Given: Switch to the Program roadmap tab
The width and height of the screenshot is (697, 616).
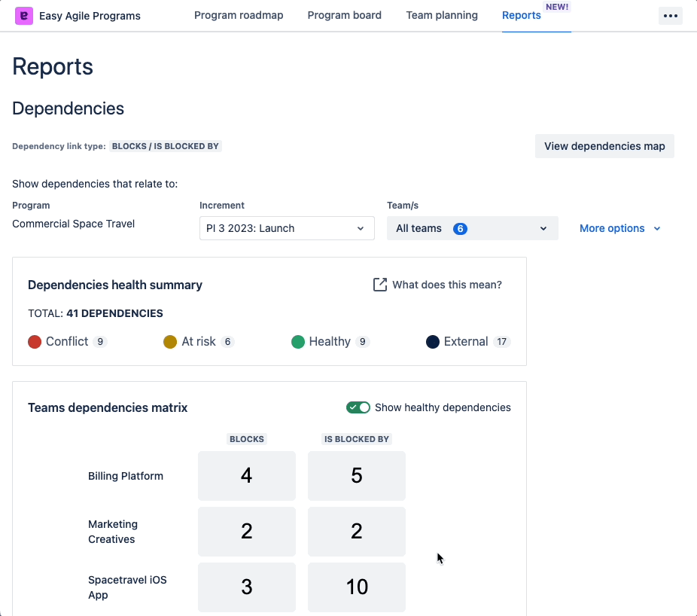Looking at the screenshot, I should (239, 15).
